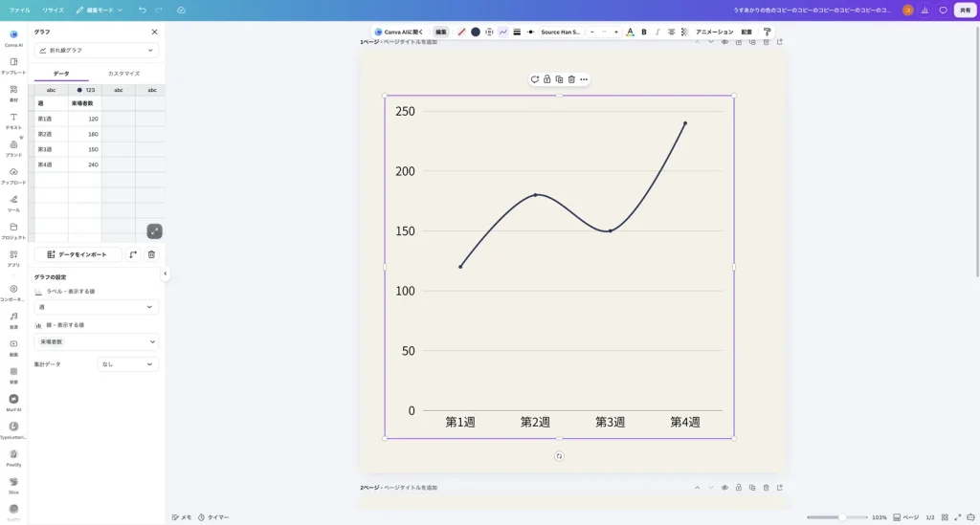Hide page 2 with the eye icon

[x=724, y=488]
